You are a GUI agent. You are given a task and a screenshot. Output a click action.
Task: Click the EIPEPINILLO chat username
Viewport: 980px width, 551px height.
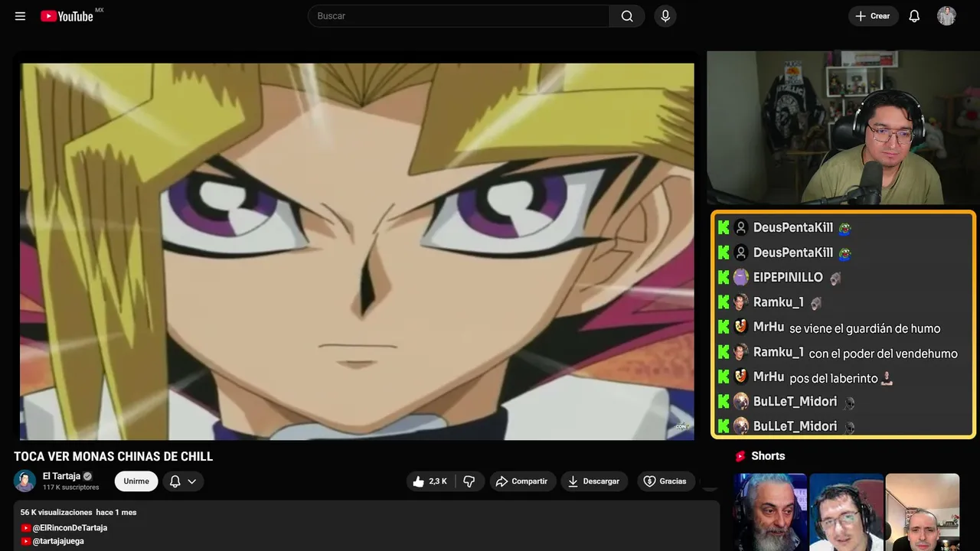coord(788,277)
